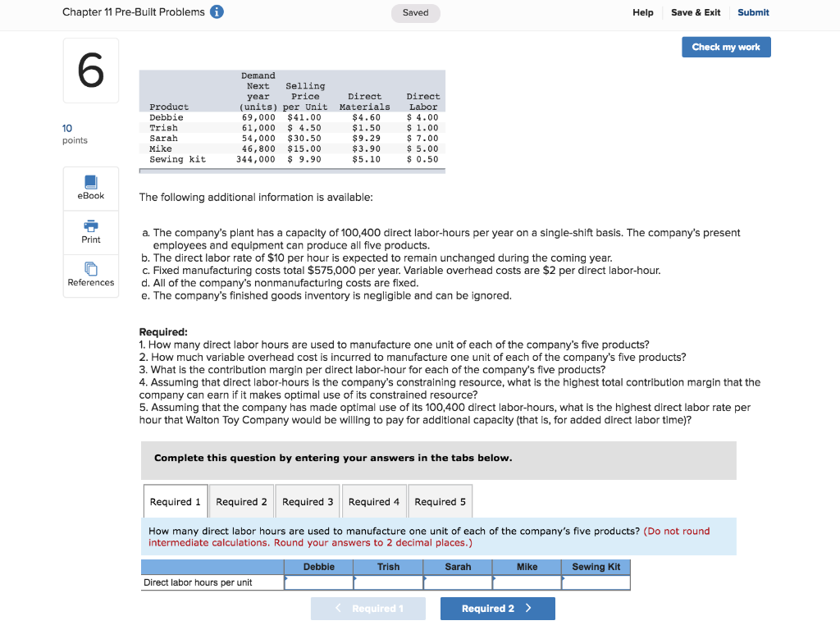This screenshot has width=840, height=639.
Task: Open the References panel
Action: (90, 271)
